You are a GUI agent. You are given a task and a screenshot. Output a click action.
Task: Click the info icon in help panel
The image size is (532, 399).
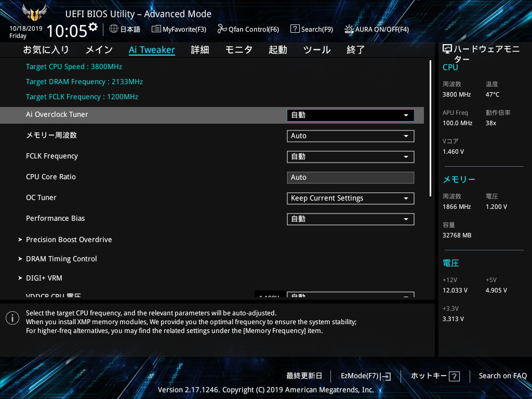point(12,318)
